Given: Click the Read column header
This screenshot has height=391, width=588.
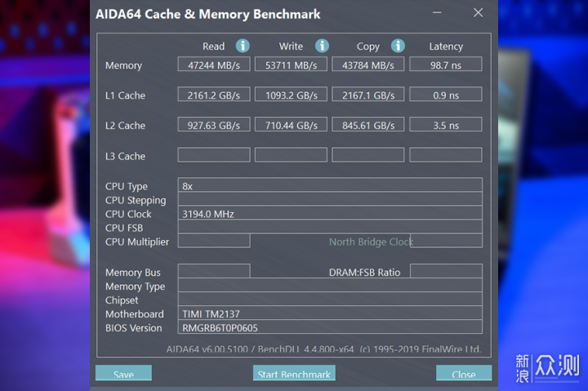Looking at the screenshot, I should (213, 46).
